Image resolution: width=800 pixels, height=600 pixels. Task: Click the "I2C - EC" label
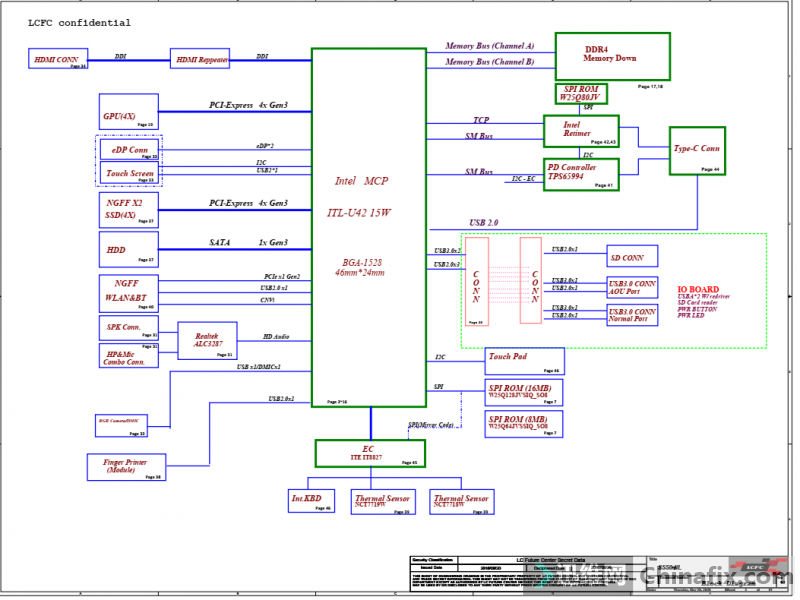click(x=523, y=179)
